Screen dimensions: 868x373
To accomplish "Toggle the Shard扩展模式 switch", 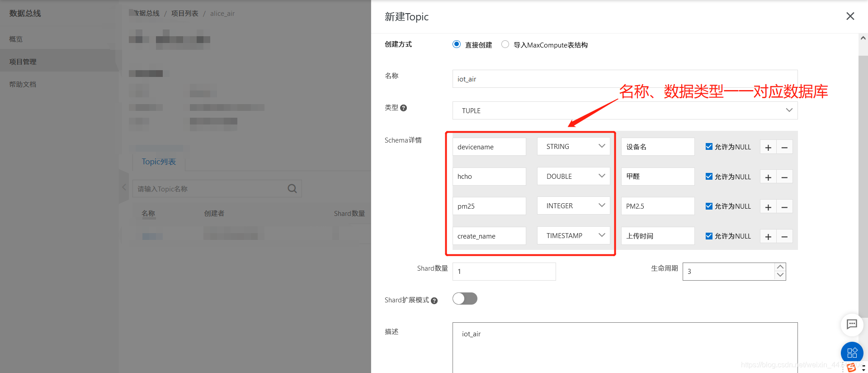I will point(465,299).
